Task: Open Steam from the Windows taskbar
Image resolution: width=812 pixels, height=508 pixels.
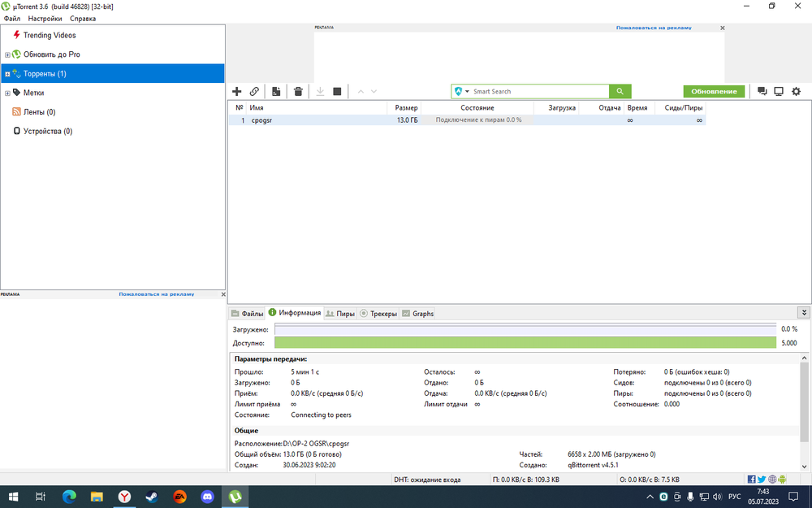Action: 151,496
